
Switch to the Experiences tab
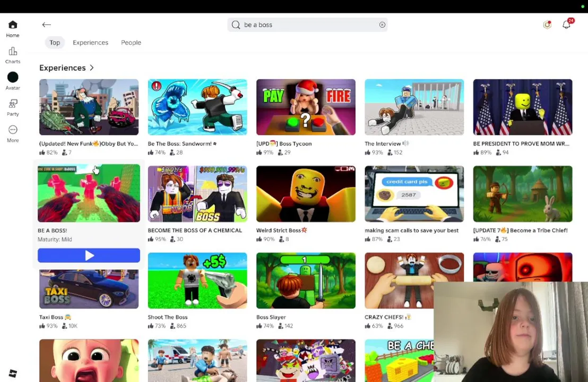coord(90,42)
